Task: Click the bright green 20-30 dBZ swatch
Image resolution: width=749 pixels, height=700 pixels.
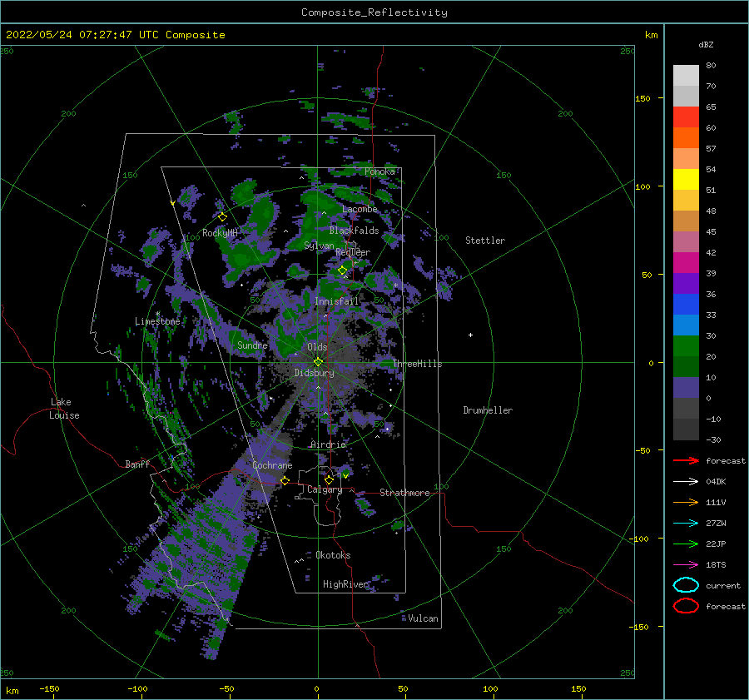Action: pyautogui.click(x=686, y=346)
